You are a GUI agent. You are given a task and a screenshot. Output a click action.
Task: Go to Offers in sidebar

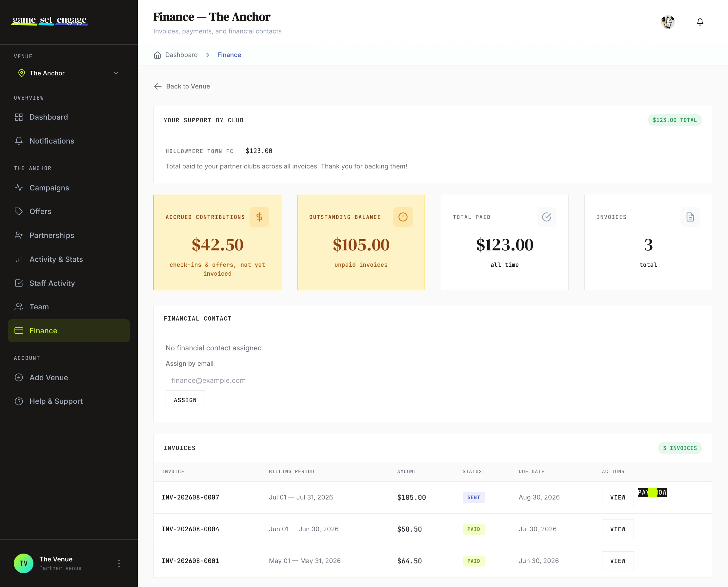tap(69, 211)
